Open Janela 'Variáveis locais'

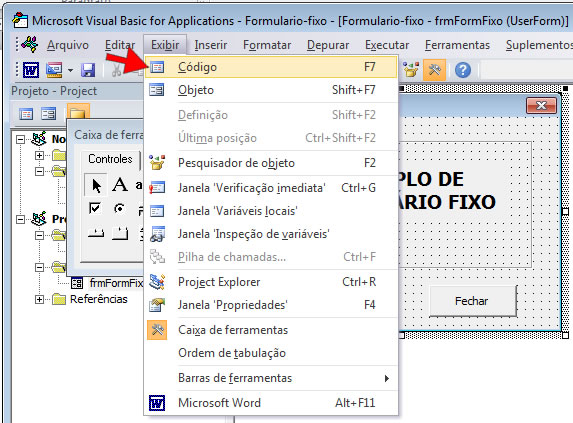pyautogui.click(x=271, y=211)
